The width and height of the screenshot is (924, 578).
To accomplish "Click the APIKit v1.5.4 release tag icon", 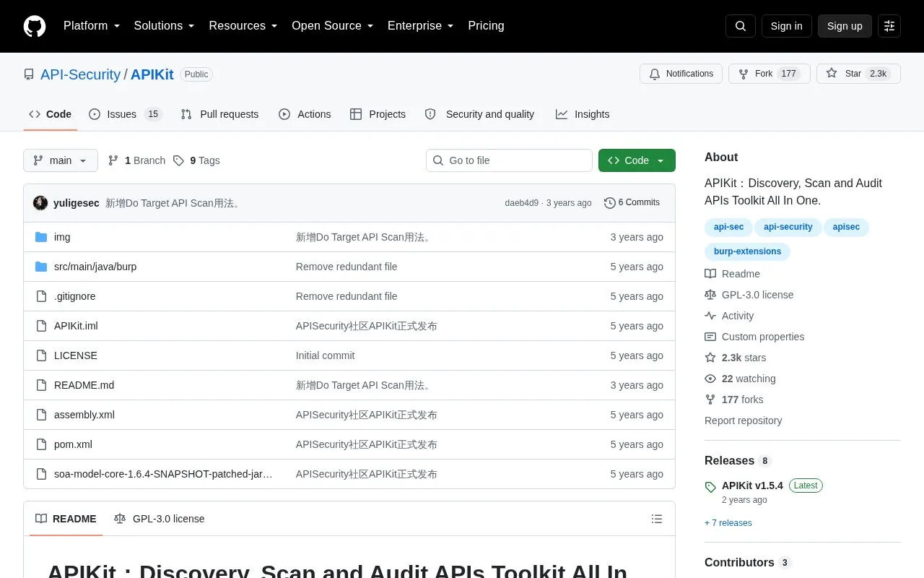I will pos(710,487).
